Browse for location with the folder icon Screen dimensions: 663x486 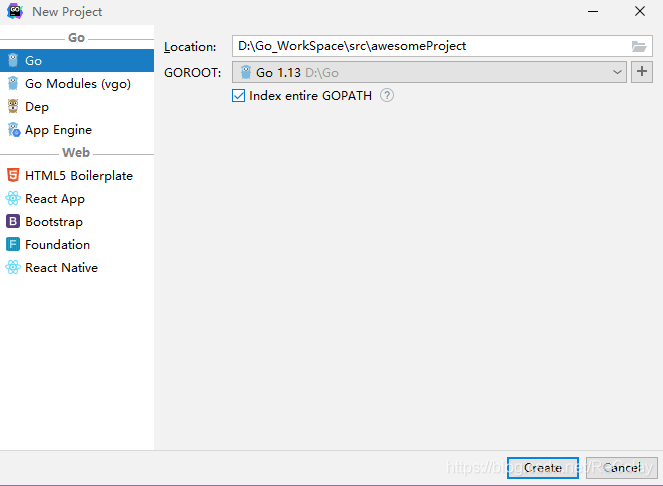pos(639,46)
